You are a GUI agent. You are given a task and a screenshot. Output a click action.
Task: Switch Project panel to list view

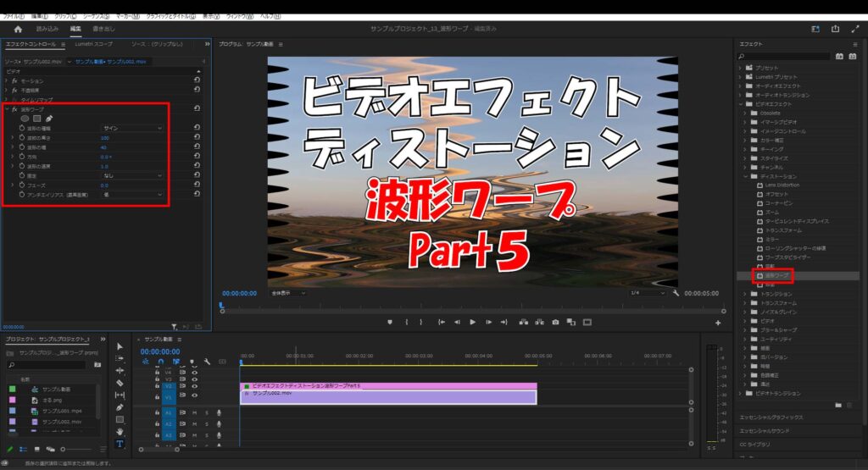point(23,450)
